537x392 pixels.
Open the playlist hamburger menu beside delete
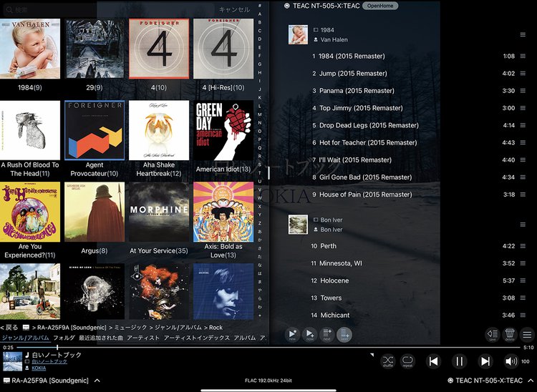pos(527,335)
